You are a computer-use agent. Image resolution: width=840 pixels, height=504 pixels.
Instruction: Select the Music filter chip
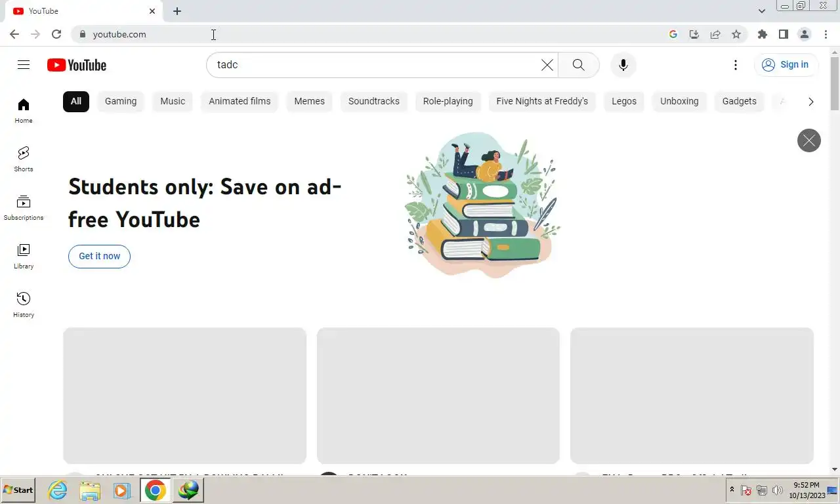pos(173,101)
